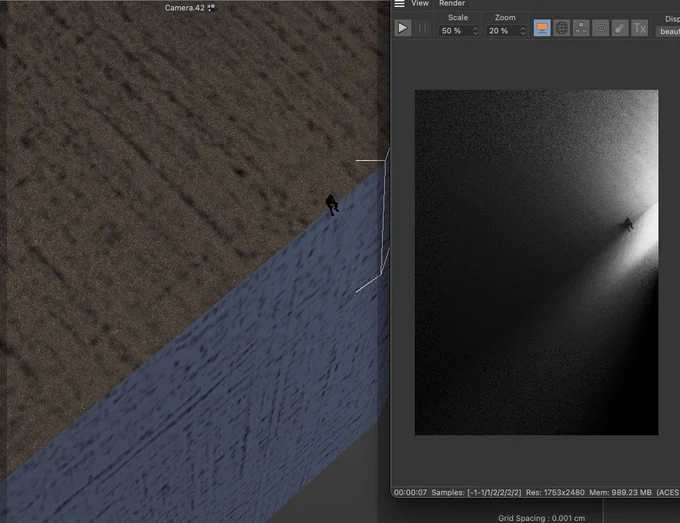Toggle the orange display monitor icon
The width and height of the screenshot is (680, 523).
542,28
